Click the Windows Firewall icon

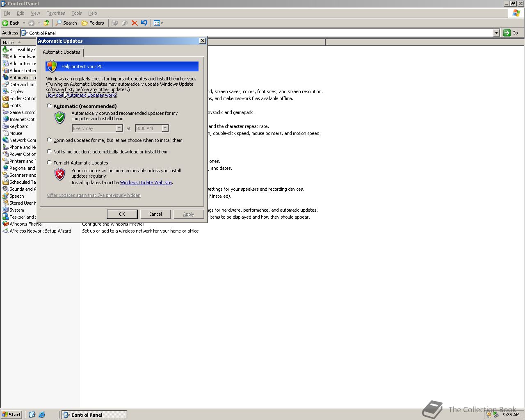pos(6,224)
